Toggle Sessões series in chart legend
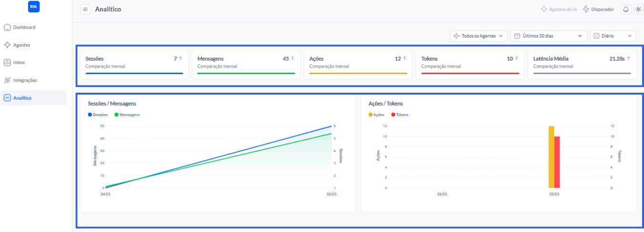 tap(98, 115)
